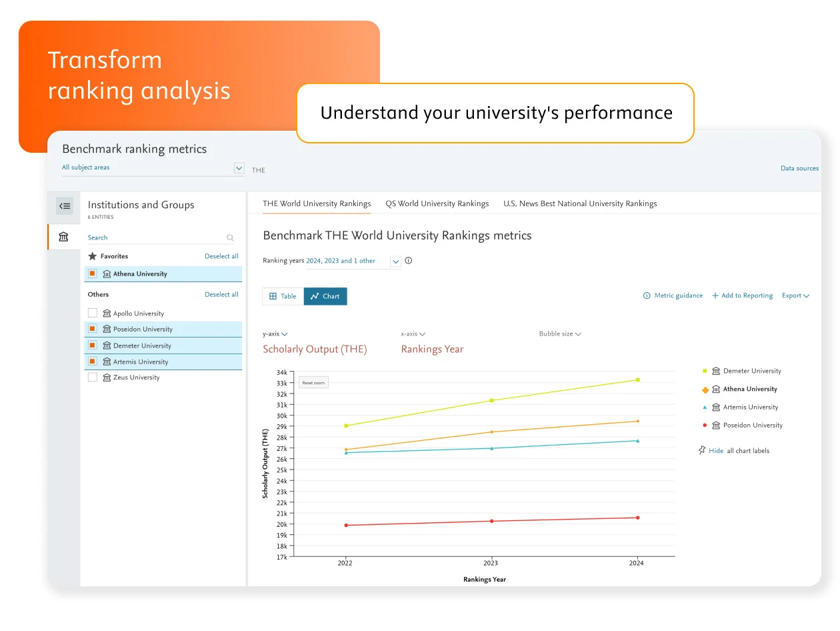Open the Data sources link

(799, 168)
